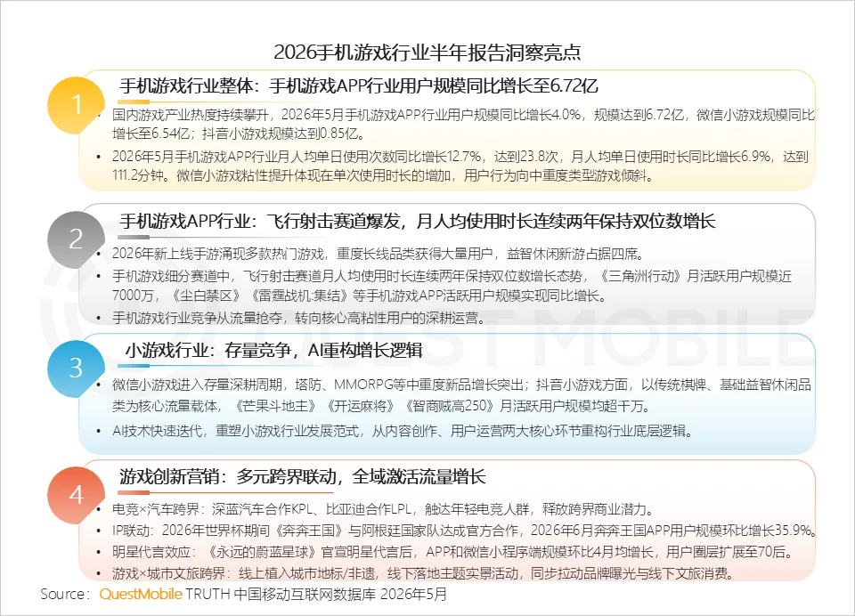
Task: Click the line 增长至6.54亿；抖音小游戏规模达到0.85亿
Action: tap(239, 134)
